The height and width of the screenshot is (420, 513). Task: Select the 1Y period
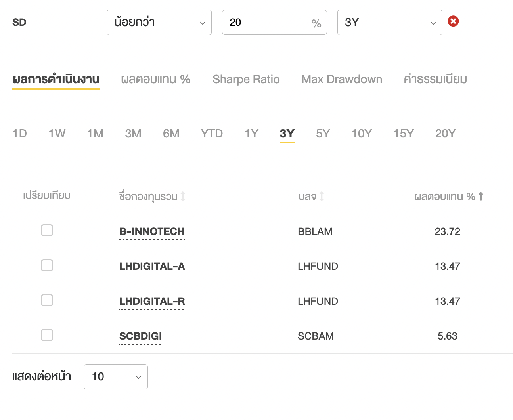pyautogui.click(x=252, y=134)
